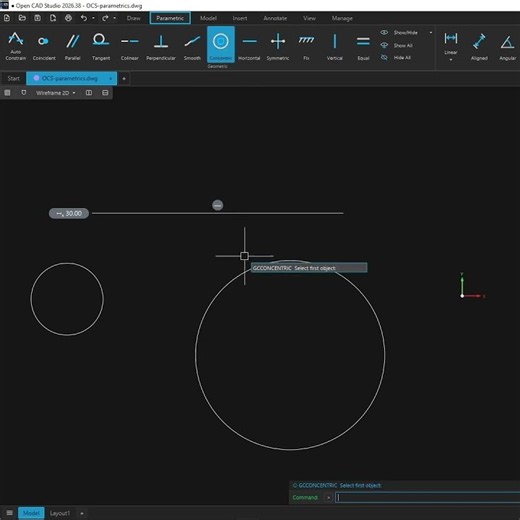Select the Aligned dimension constraint
The width and height of the screenshot is (520, 520).
(x=479, y=46)
